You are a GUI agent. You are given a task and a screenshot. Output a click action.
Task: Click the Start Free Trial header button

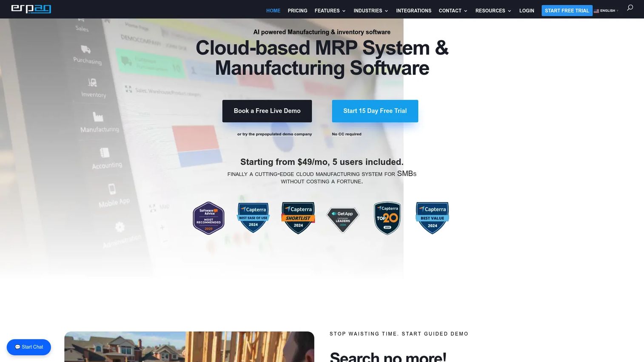pyautogui.click(x=567, y=11)
